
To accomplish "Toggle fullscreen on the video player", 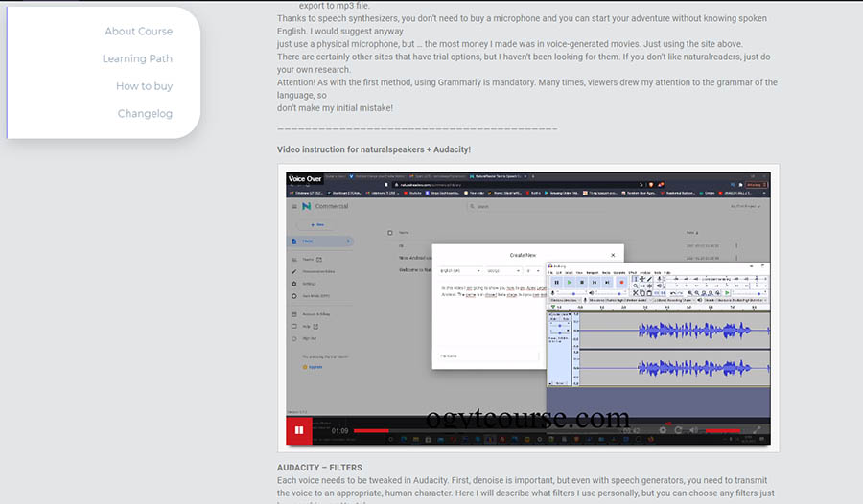I will click(757, 430).
